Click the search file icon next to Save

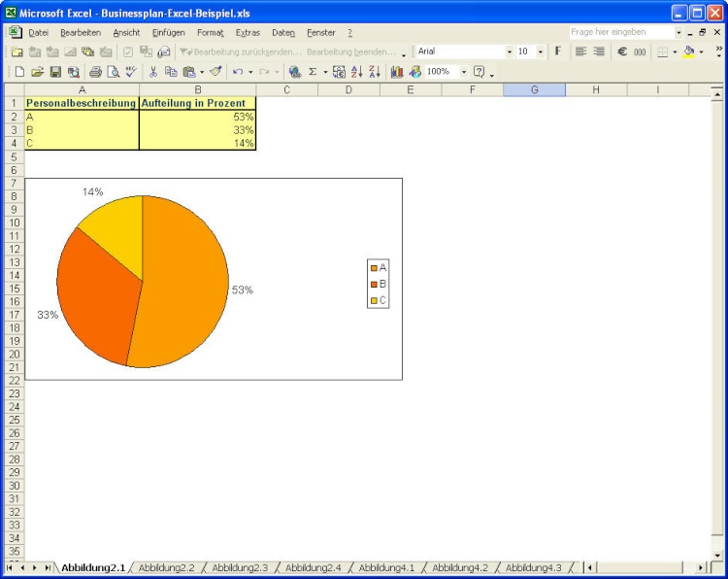(x=74, y=72)
